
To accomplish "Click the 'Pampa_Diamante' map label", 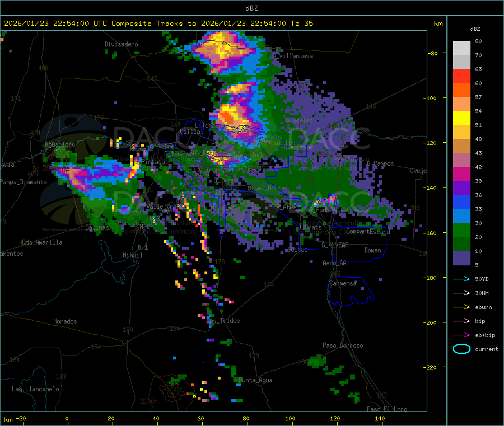I will click(23, 182).
